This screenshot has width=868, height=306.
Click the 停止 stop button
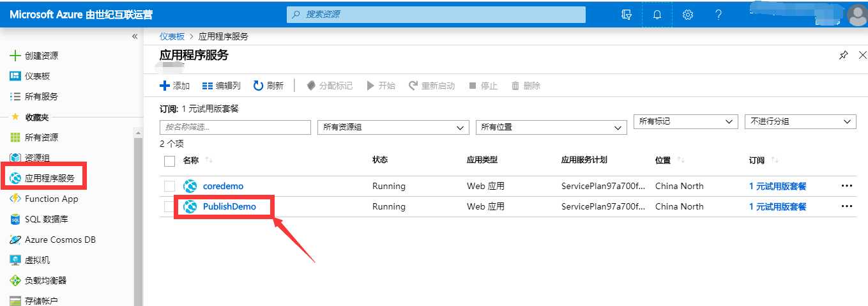pos(483,86)
